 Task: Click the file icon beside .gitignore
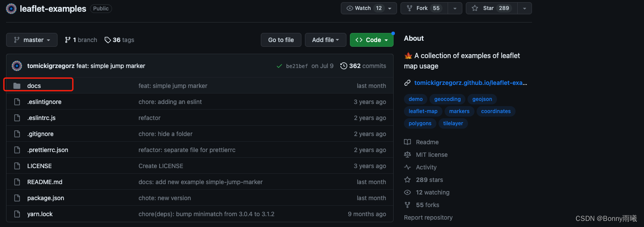(x=17, y=134)
